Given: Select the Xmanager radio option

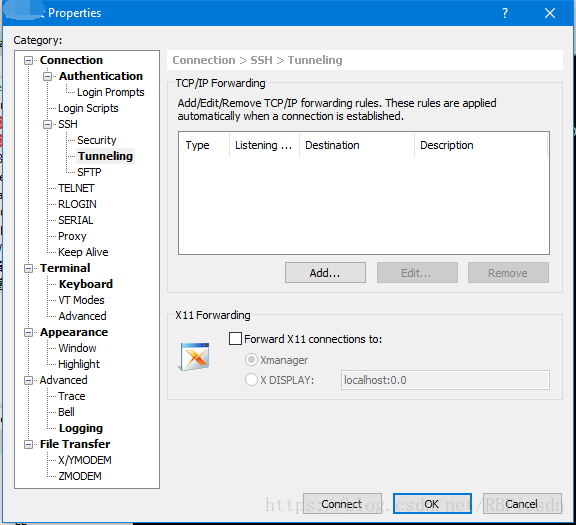Looking at the screenshot, I should coord(251,360).
